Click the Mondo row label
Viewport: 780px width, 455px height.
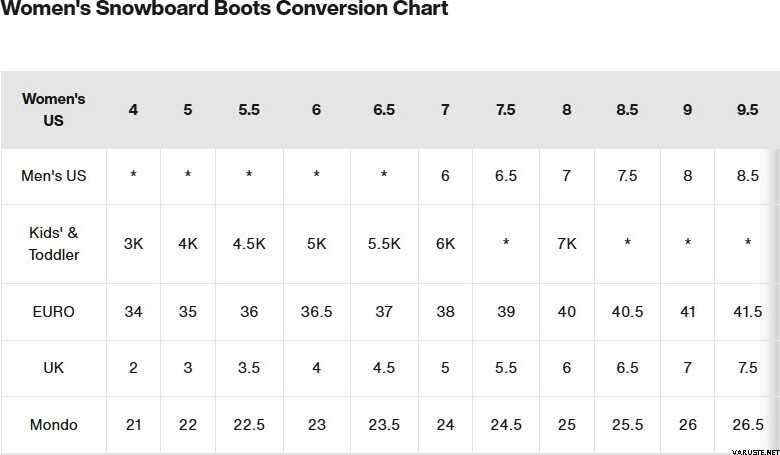click(x=54, y=425)
